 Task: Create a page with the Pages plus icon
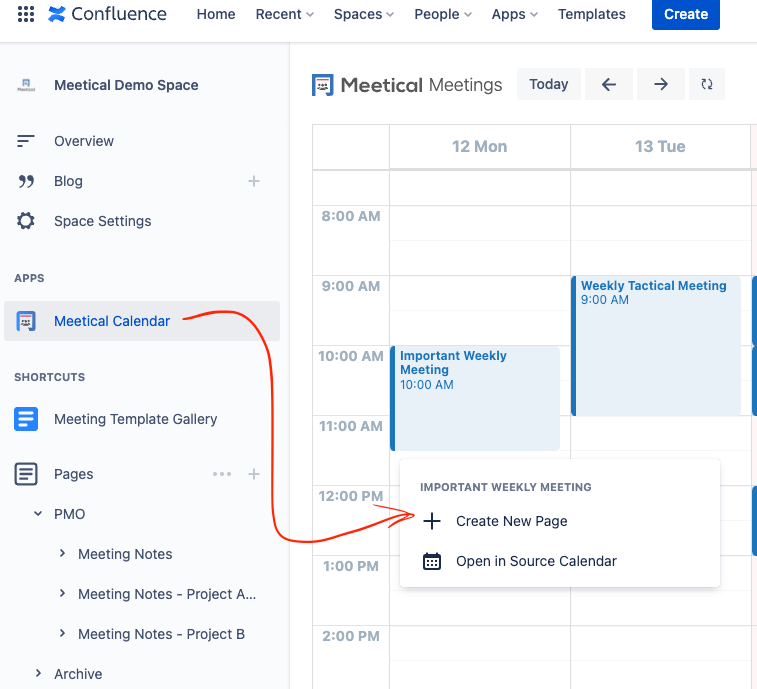tap(253, 474)
